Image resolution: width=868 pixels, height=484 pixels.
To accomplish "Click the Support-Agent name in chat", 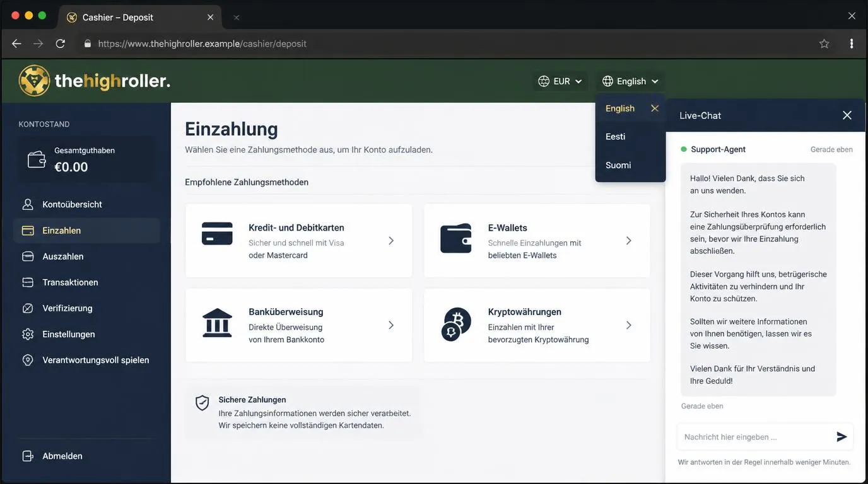I will (718, 149).
